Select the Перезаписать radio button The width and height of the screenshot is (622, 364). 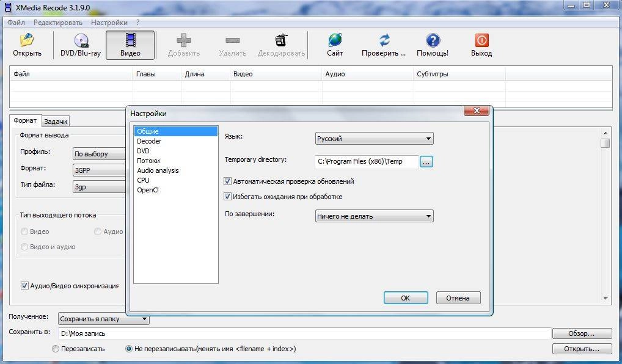click(56, 349)
